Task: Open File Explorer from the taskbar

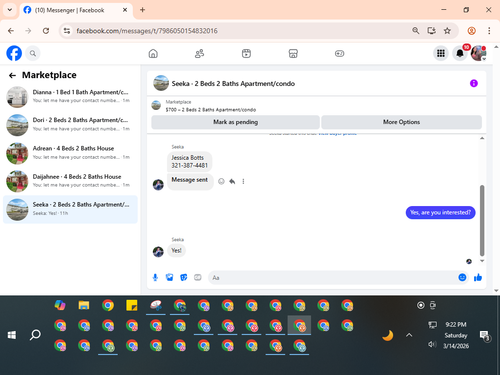Action: coord(84,305)
